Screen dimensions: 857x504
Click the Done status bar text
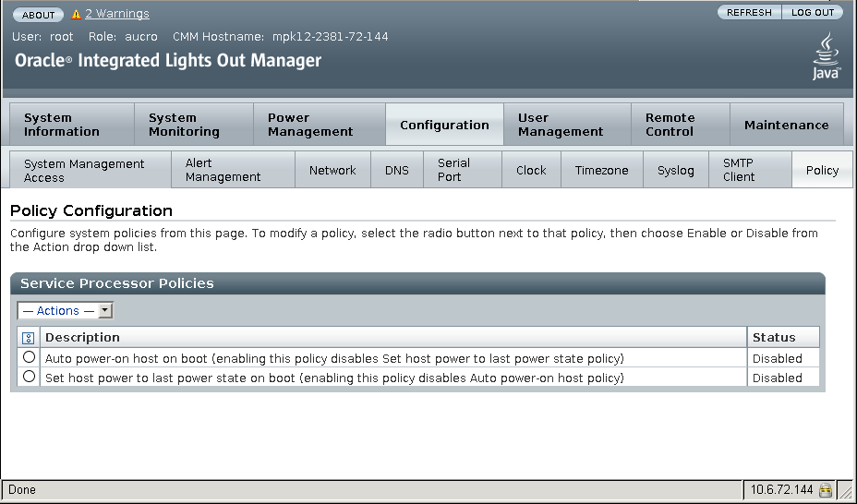[x=22, y=490]
